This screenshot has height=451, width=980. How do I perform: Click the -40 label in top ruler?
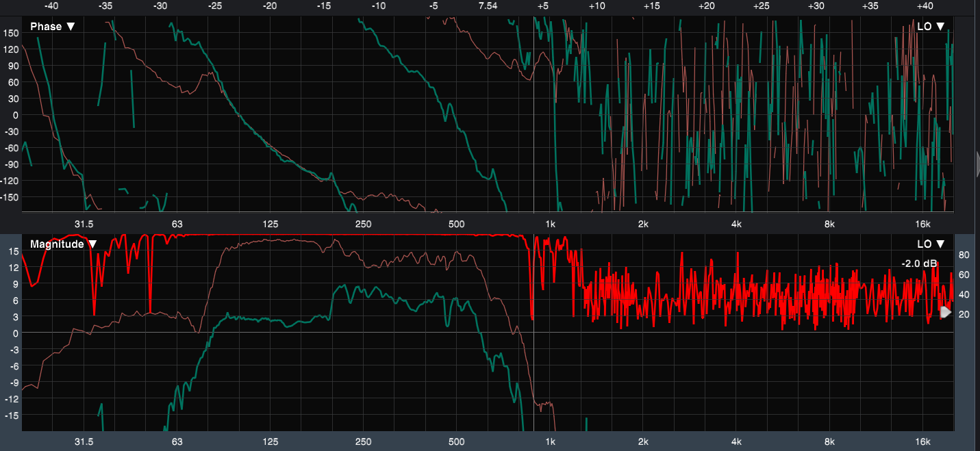pos(51,6)
